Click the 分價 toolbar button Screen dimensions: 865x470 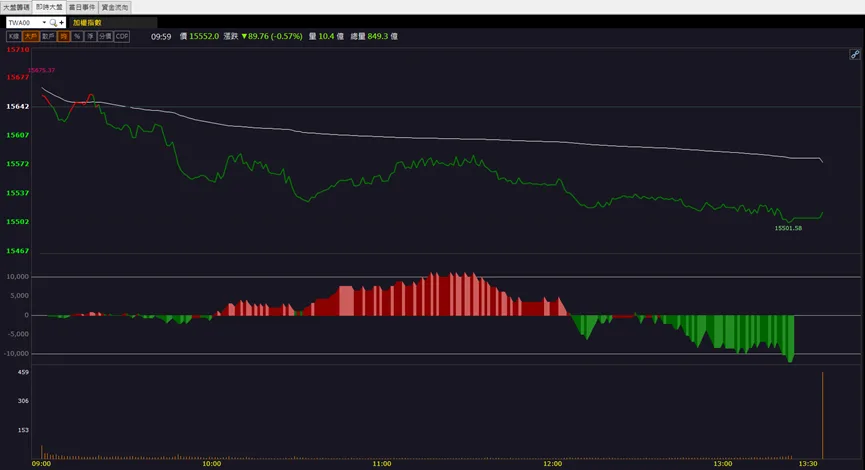(x=105, y=36)
